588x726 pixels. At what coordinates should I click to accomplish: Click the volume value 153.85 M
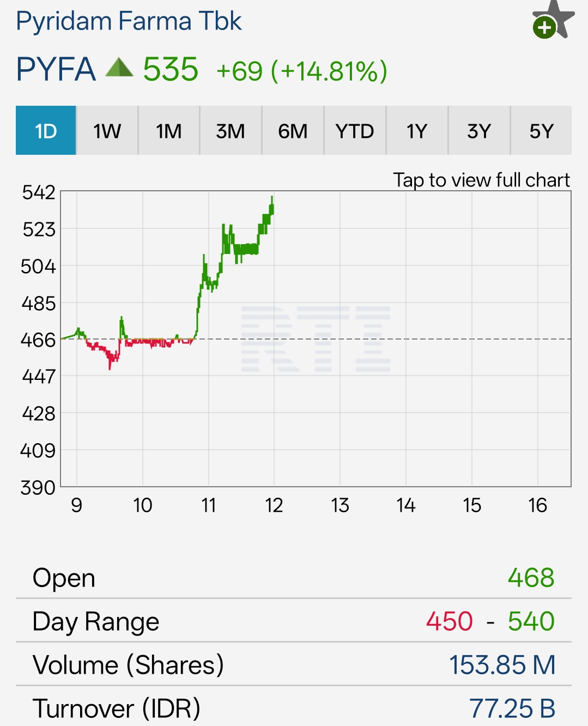click(x=502, y=665)
